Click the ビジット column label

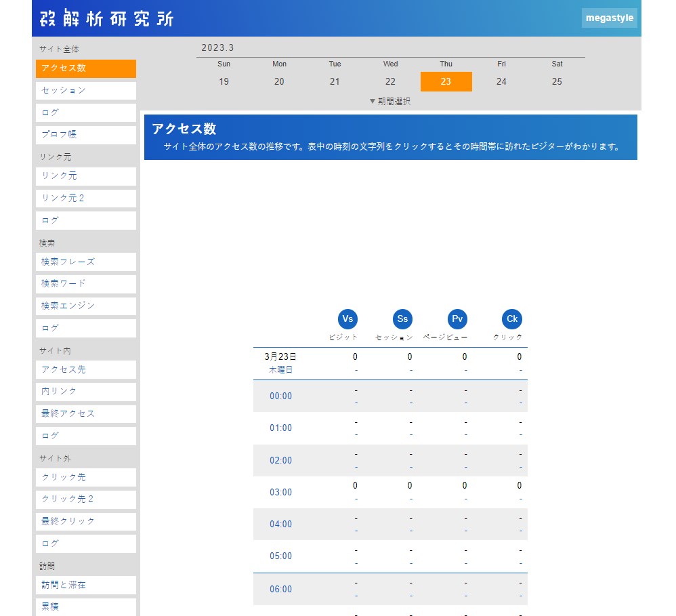[x=343, y=337]
